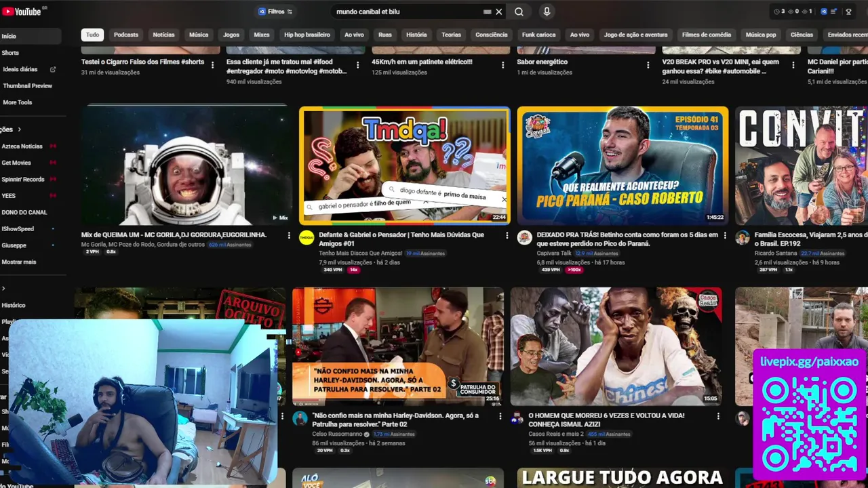Screen dimensions: 868x488
Task: Click live indicator next to Spinnin' Records
Action: [53, 180]
